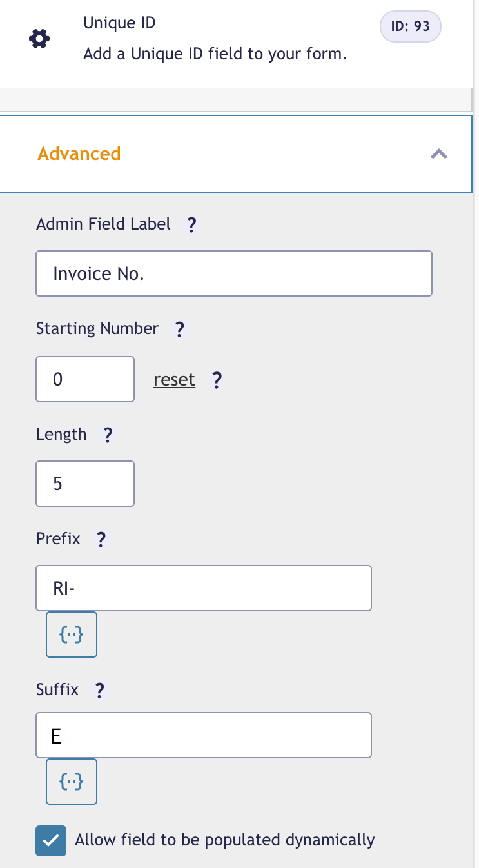Click the Length help question mark
This screenshot has height=868, width=479.
(x=108, y=435)
